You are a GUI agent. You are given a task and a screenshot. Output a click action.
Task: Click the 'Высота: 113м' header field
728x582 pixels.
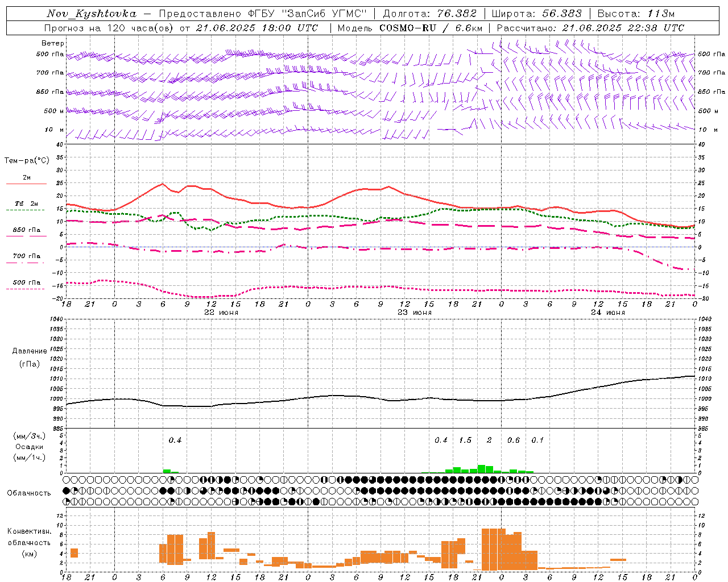pos(636,14)
